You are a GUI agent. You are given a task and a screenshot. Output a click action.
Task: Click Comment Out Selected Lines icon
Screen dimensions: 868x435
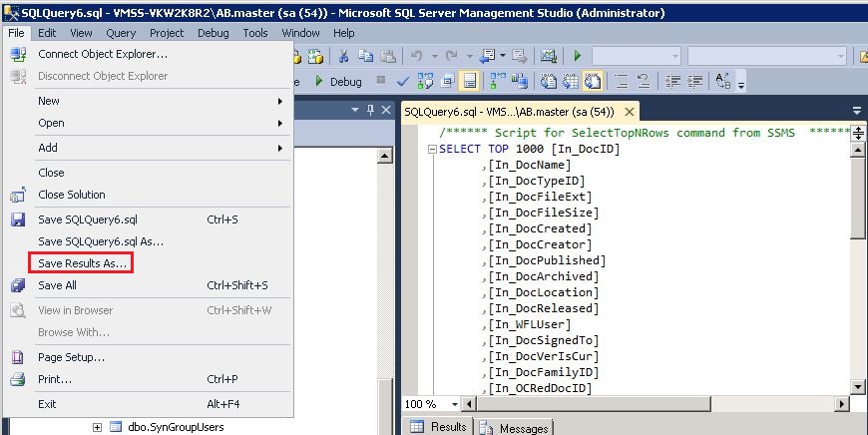tap(622, 82)
